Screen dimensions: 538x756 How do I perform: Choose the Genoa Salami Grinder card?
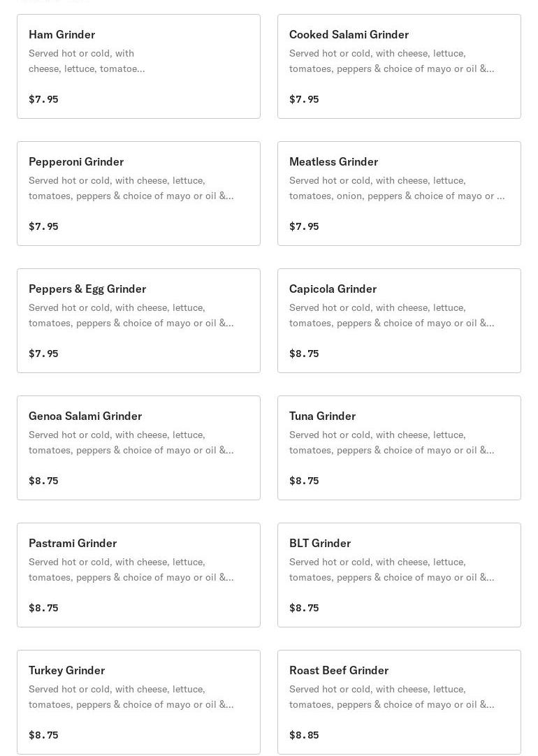click(138, 448)
